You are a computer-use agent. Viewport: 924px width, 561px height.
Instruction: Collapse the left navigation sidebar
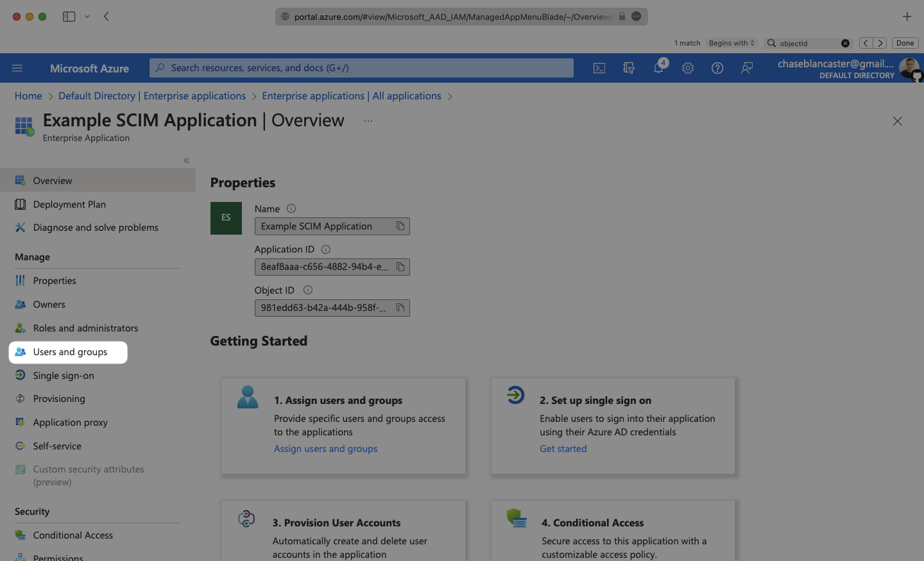pyautogui.click(x=186, y=160)
